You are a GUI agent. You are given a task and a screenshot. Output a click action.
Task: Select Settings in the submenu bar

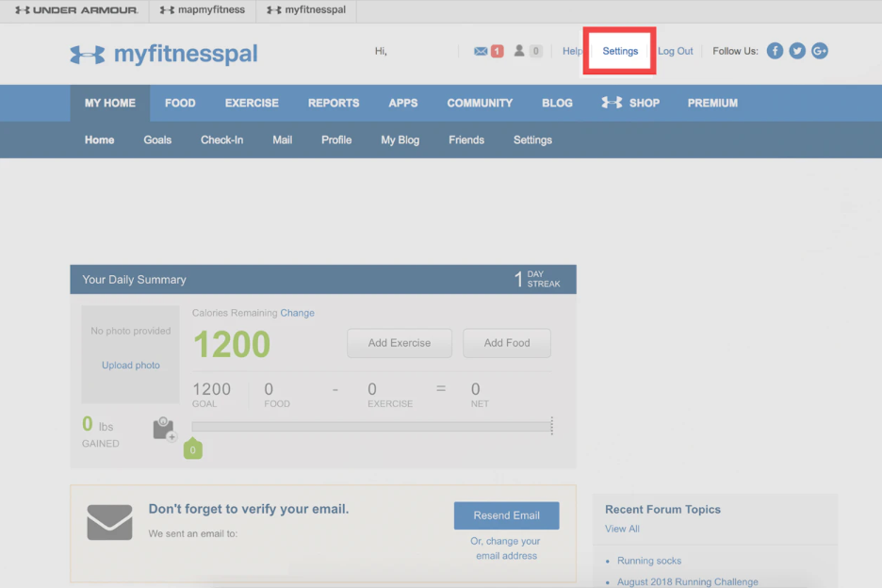point(532,140)
